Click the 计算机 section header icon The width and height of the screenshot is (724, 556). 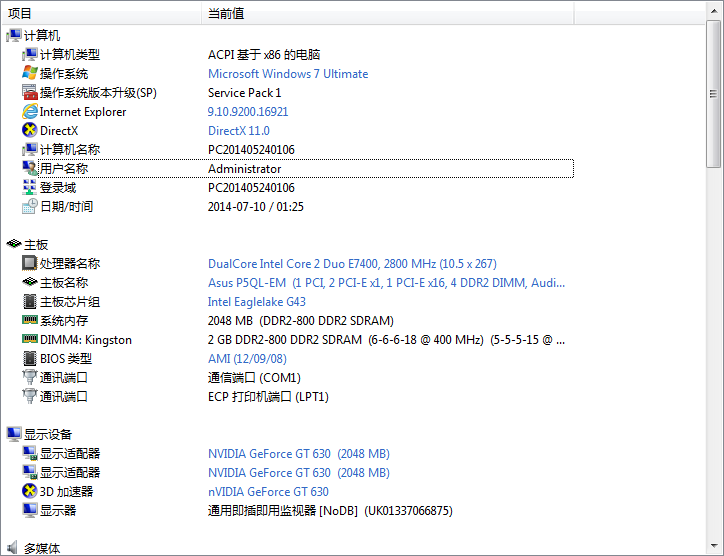tap(14, 36)
